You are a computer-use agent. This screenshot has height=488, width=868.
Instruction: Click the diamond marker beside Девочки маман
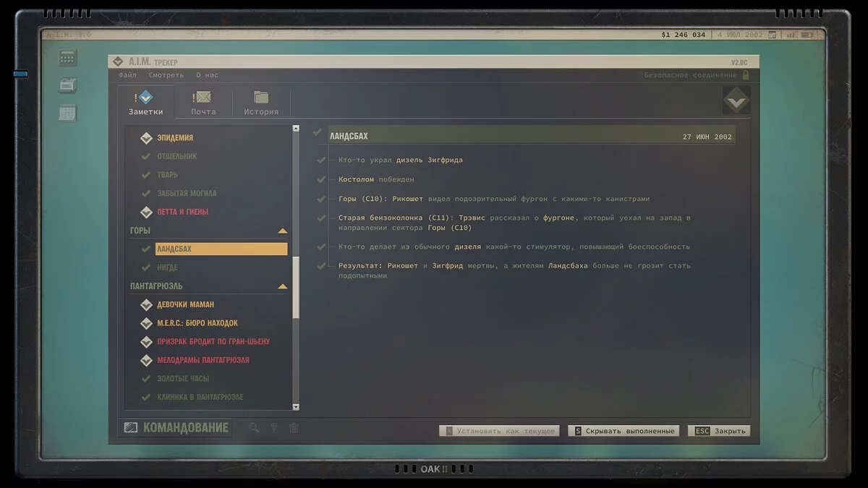click(x=146, y=304)
